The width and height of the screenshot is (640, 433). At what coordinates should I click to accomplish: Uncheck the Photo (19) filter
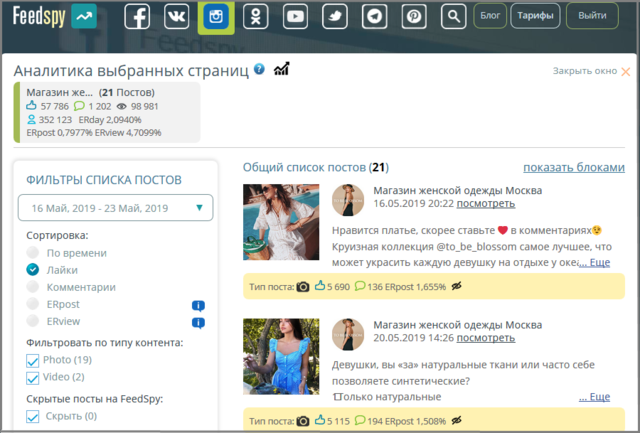click(x=33, y=360)
